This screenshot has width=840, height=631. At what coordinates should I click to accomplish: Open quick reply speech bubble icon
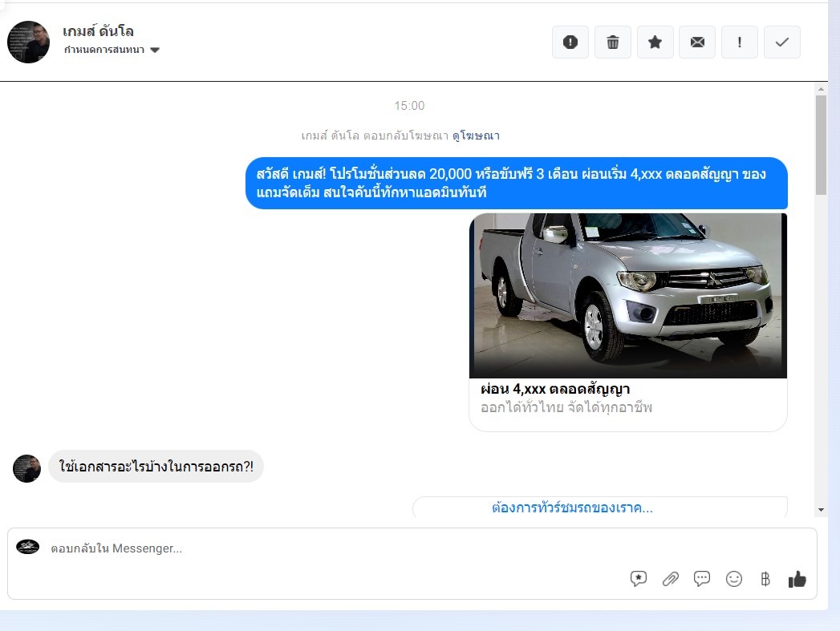[x=702, y=579]
